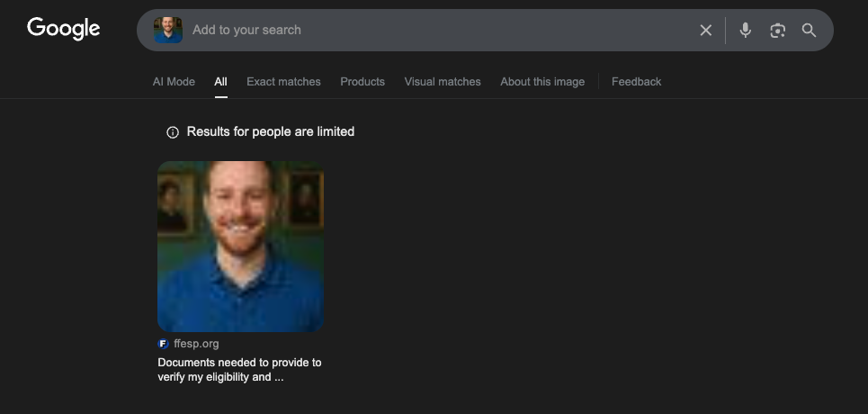This screenshot has width=868, height=414.
Task: Open 'Documents needed to provide' result title
Action: [239, 370]
